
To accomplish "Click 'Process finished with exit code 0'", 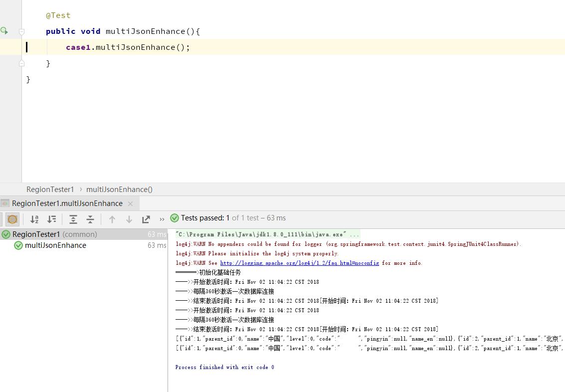I will [224, 367].
